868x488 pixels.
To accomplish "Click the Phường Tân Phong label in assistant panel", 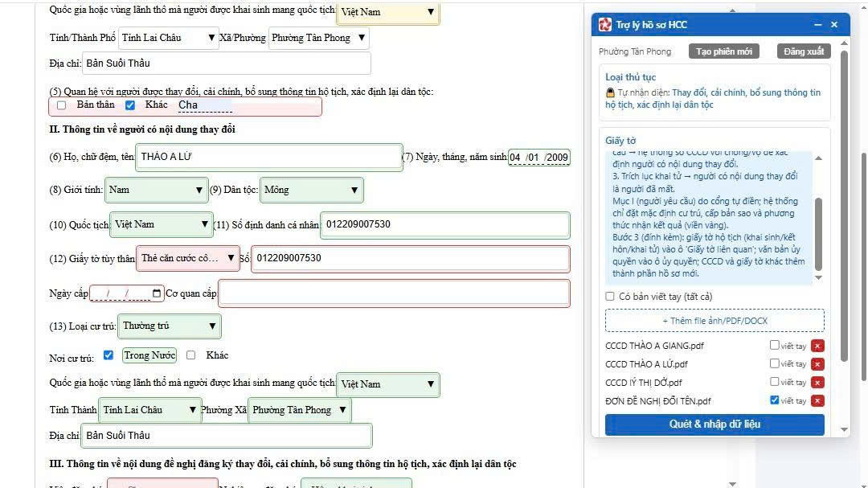I will (x=635, y=51).
